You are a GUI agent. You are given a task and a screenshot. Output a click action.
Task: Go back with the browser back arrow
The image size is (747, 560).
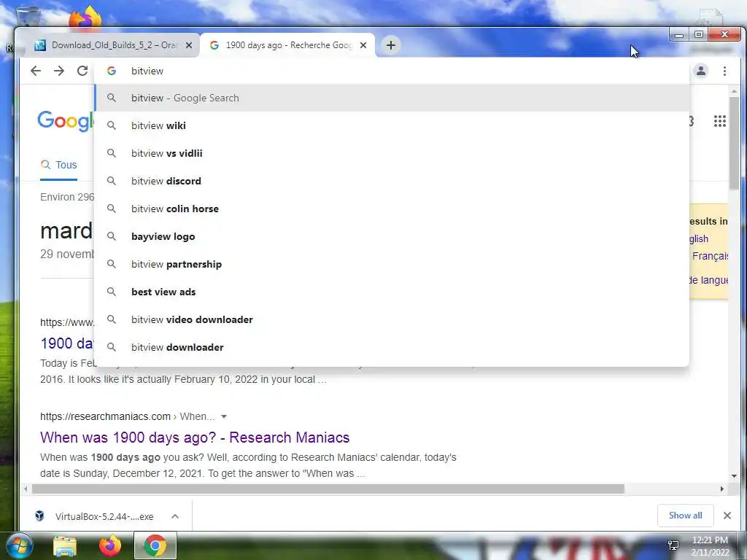point(36,71)
